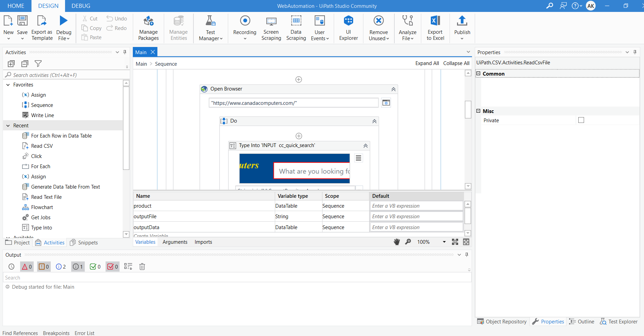Viewport: 644px width, 336px height.
Task: Toggle info filter showing 2
Action: click(x=61, y=267)
